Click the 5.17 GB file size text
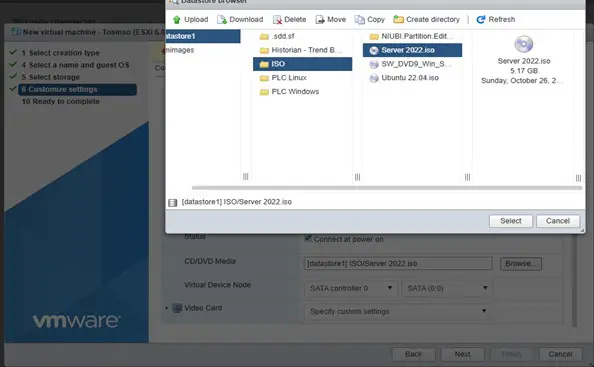Screen dimensions: 594x367 point(524,71)
